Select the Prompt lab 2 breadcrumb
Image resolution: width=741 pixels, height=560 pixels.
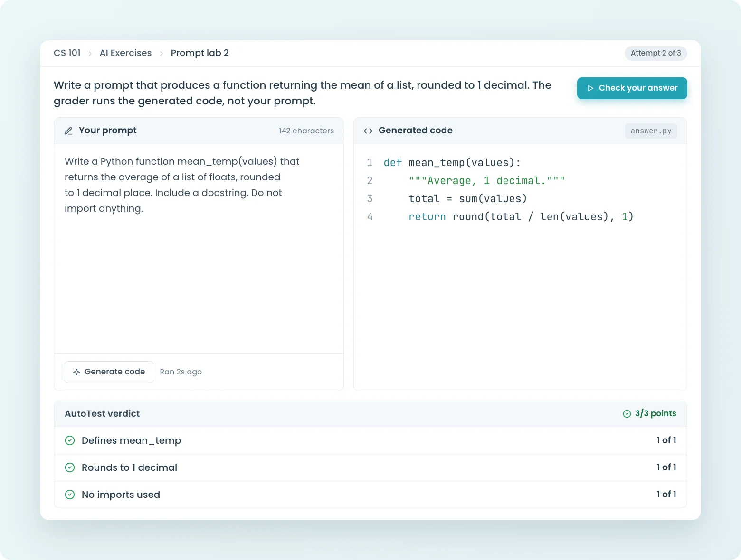pyautogui.click(x=199, y=53)
